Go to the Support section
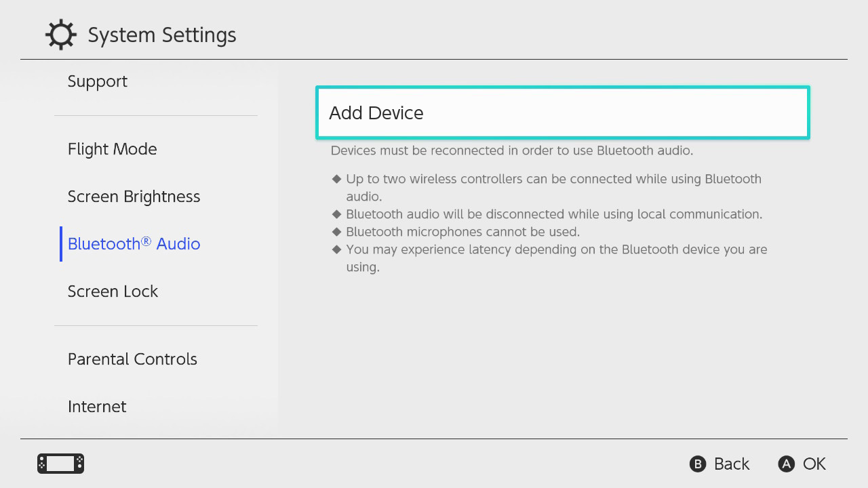 point(97,81)
